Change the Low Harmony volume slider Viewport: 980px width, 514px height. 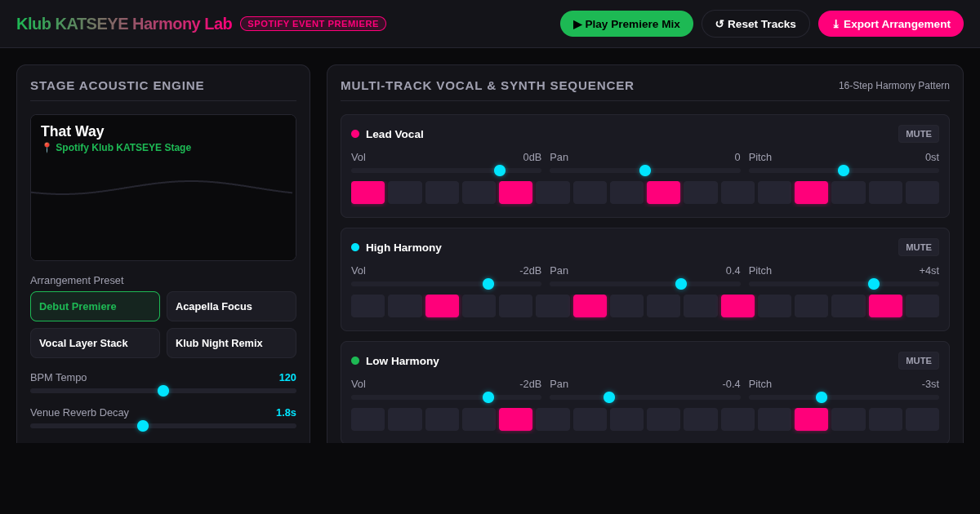[446, 397]
